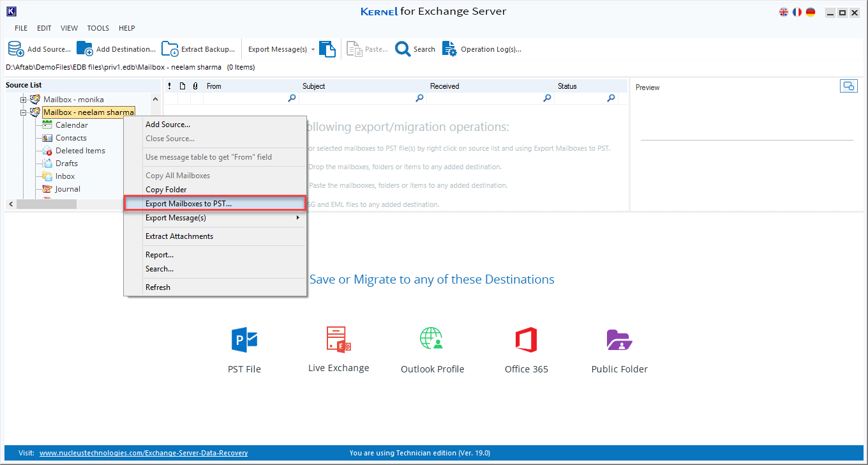Open the TOOLS menu
The image size is (868, 465).
[98, 28]
